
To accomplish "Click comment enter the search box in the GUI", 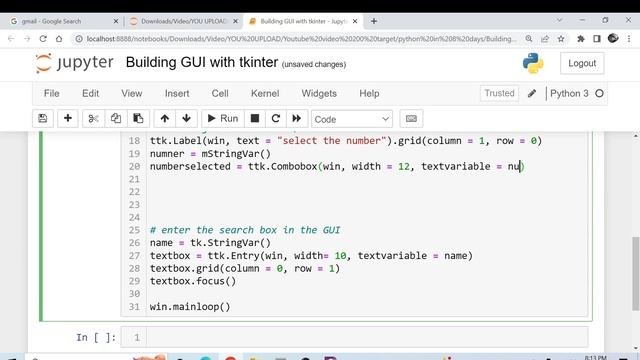I will [x=245, y=230].
